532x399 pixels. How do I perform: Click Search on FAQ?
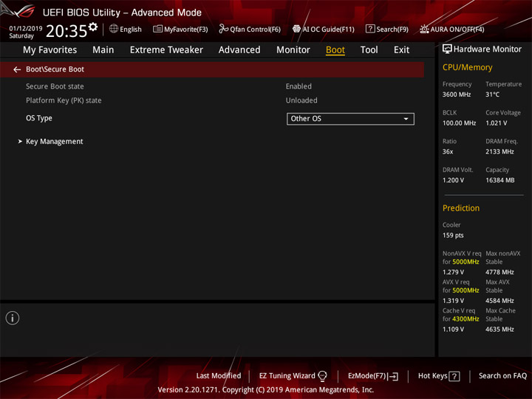[x=502, y=375]
